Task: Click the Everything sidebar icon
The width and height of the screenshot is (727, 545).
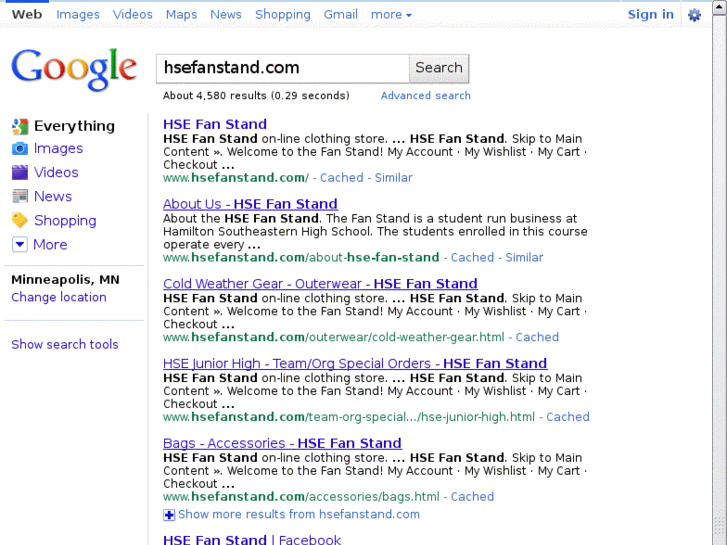Action: [x=20, y=126]
